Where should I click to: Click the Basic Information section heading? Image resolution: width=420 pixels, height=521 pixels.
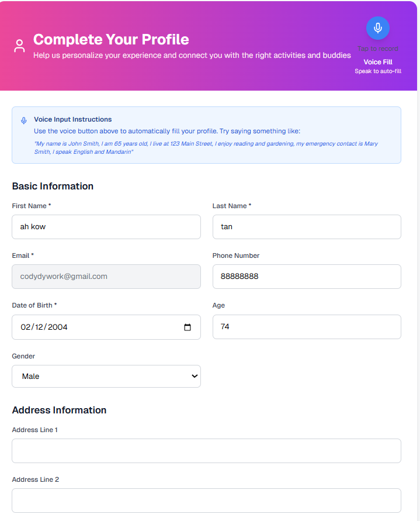(53, 187)
